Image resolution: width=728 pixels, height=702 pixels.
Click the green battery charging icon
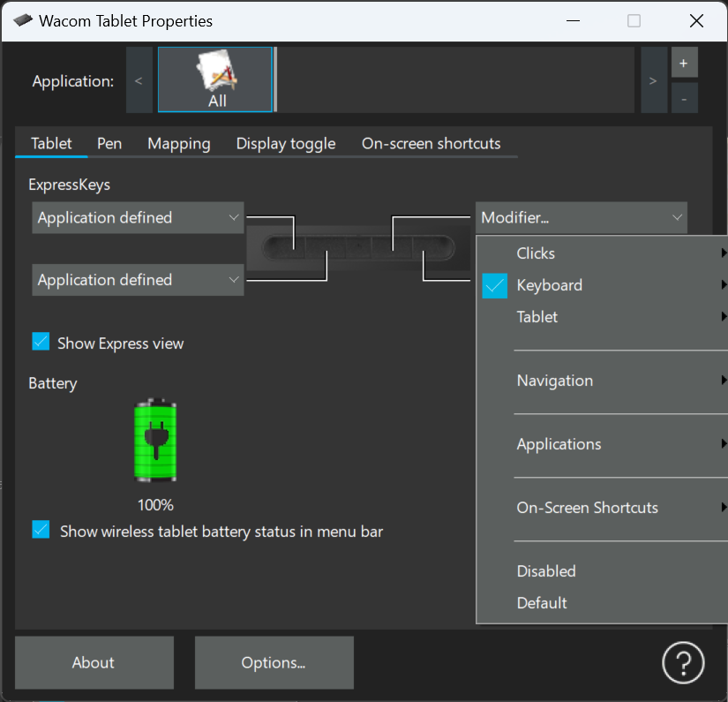pos(155,440)
